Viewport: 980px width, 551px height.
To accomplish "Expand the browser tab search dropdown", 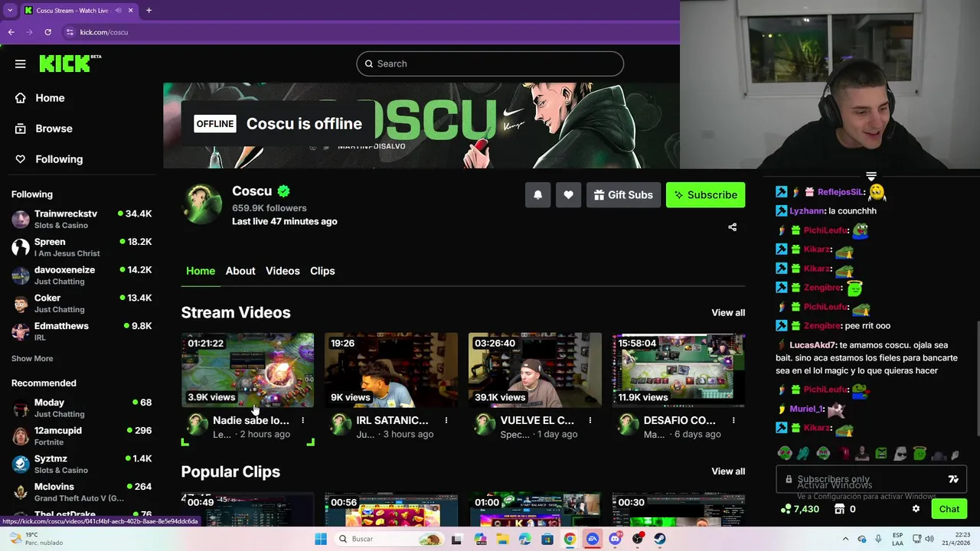I will point(10,11).
